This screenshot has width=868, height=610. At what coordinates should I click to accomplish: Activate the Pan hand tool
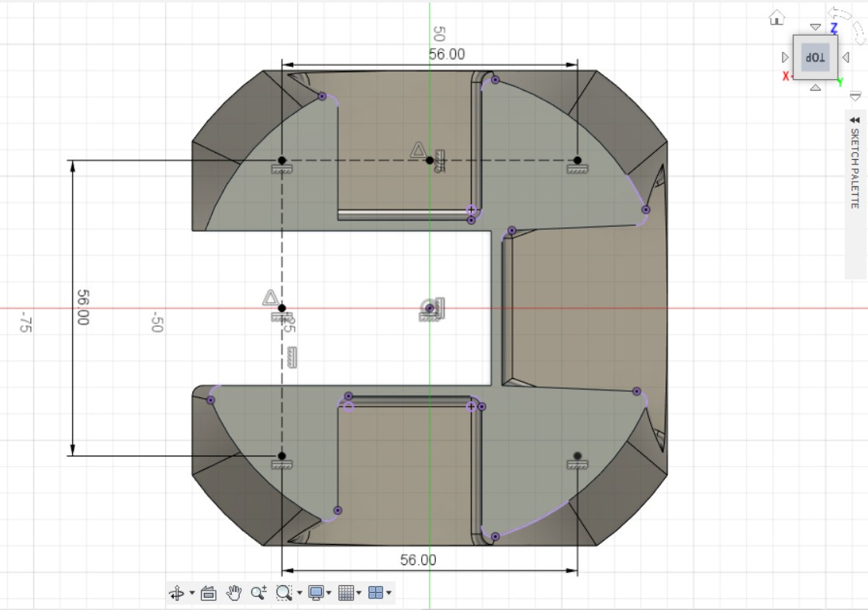pyautogui.click(x=233, y=593)
